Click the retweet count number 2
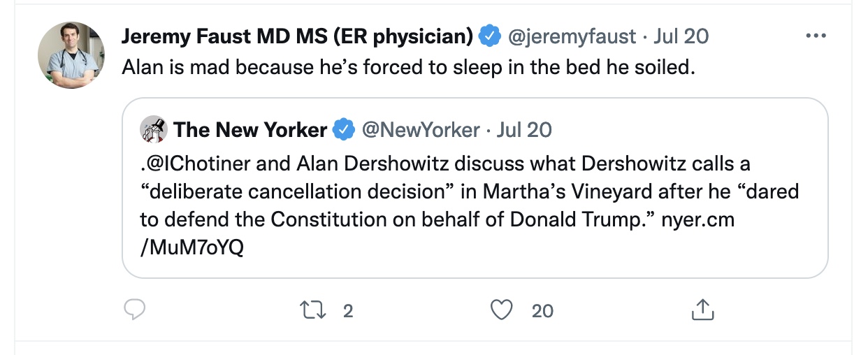 coord(348,310)
